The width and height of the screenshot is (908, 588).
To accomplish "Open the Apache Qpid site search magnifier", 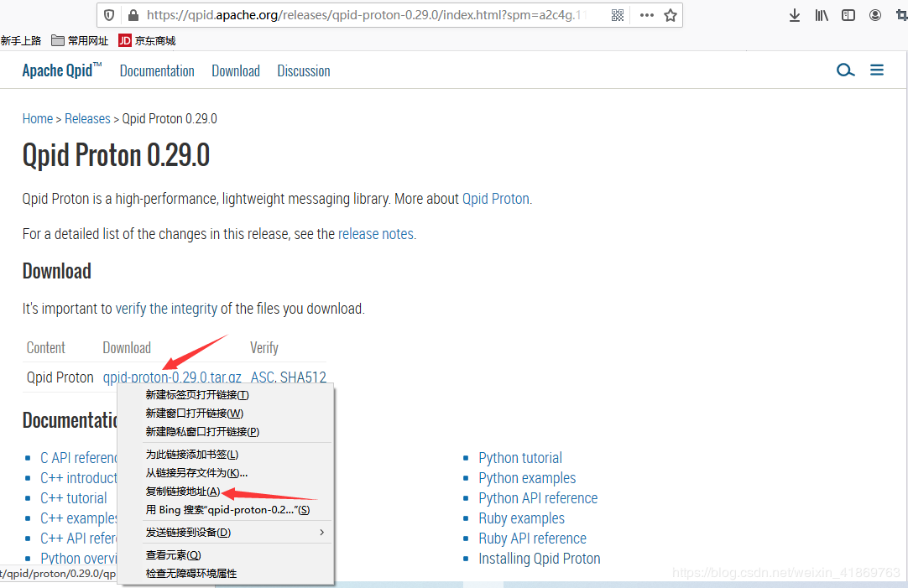I will (845, 70).
